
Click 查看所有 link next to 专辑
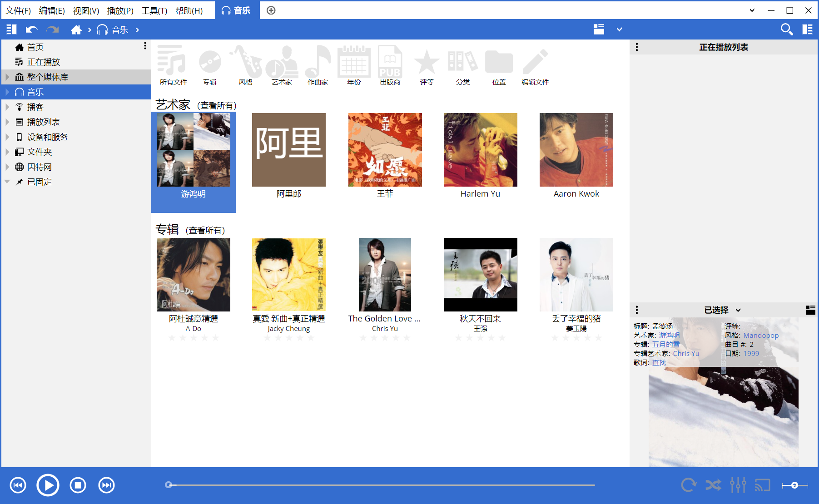coord(205,231)
